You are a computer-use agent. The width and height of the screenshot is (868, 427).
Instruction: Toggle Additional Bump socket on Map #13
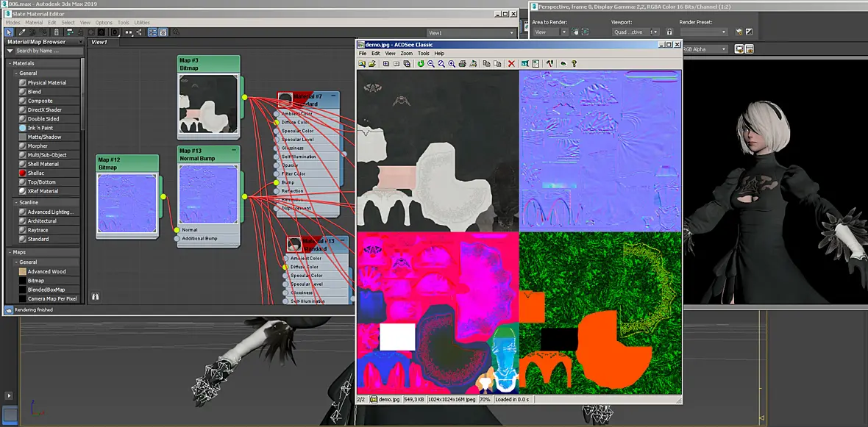point(177,238)
